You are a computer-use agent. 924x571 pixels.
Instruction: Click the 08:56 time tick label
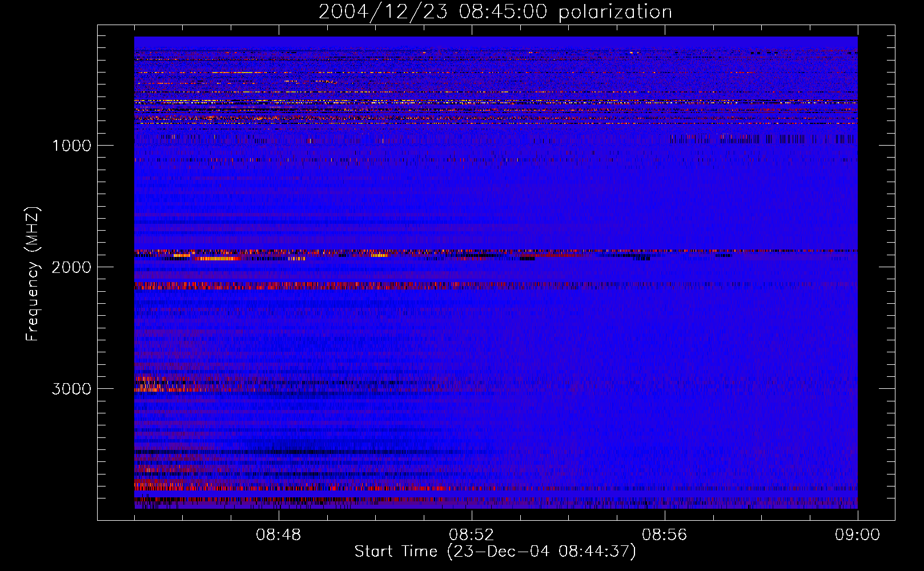(665, 535)
